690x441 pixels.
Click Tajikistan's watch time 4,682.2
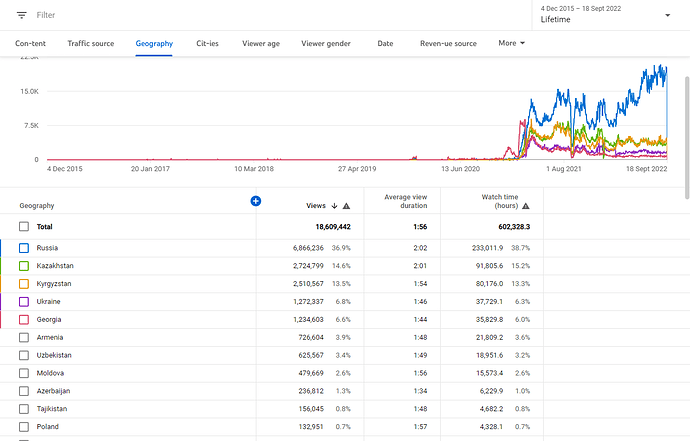coord(491,409)
